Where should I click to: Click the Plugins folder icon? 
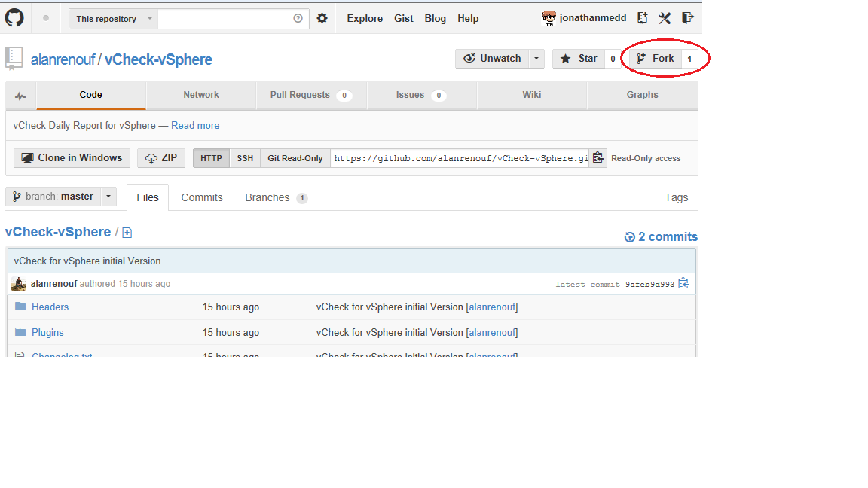[x=20, y=332]
